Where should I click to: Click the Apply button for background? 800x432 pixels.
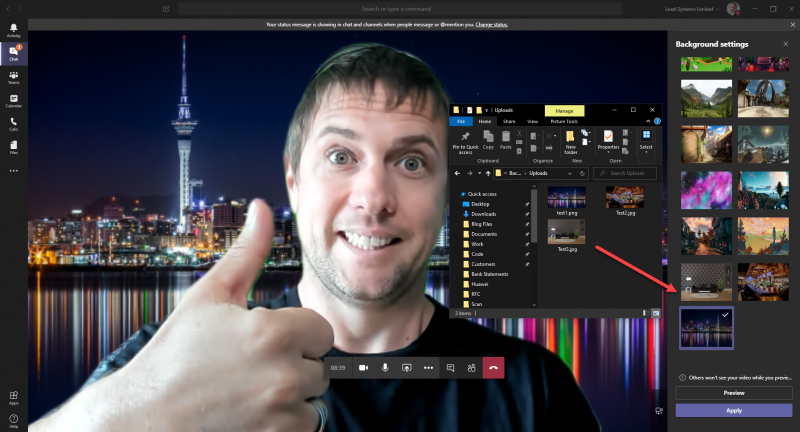point(734,411)
